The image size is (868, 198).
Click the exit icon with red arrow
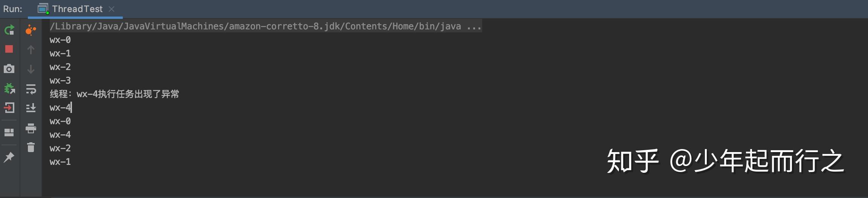pos(9,108)
